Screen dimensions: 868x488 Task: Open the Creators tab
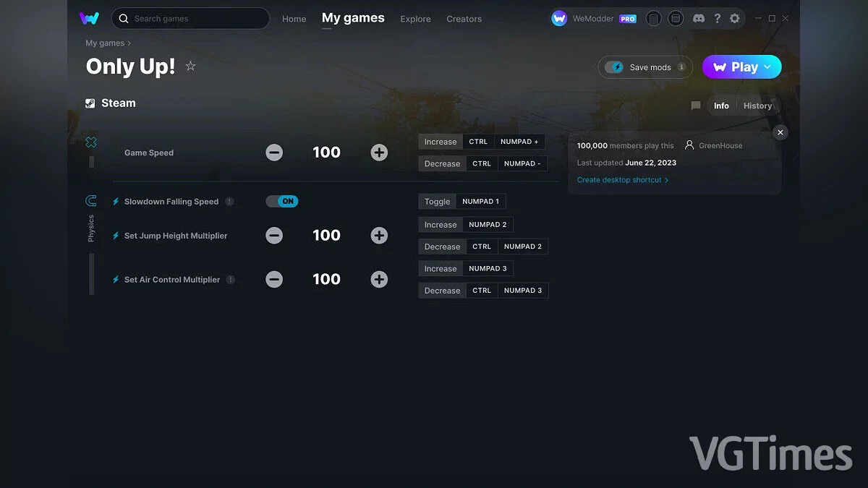pyautogui.click(x=464, y=19)
